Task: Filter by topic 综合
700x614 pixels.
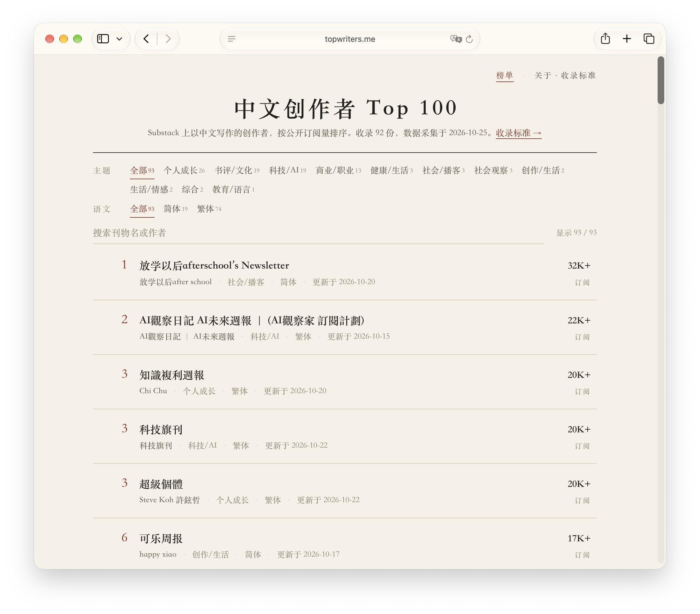Action: point(193,189)
